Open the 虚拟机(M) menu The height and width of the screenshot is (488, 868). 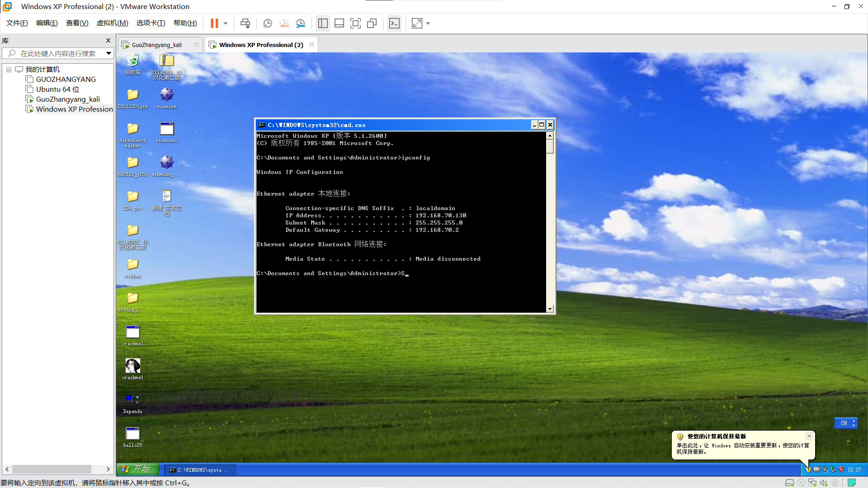pyautogui.click(x=112, y=23)
